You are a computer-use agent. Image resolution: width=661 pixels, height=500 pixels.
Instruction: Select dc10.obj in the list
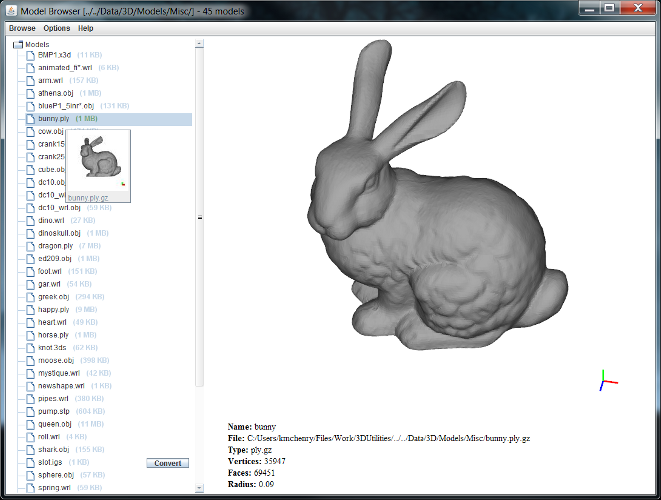click(x=51, y=182)
